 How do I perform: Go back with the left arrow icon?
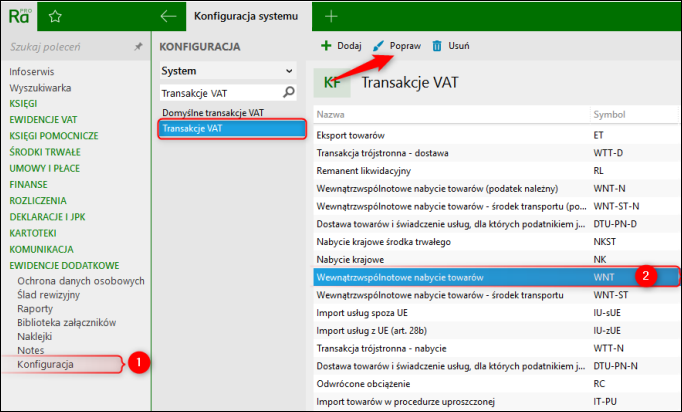tap(168, 17)
